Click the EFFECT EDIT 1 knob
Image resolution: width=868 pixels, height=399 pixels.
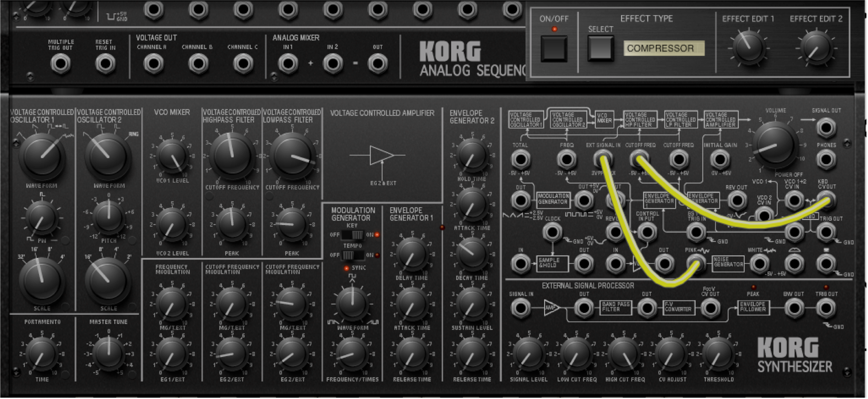[x=749, y=48]
